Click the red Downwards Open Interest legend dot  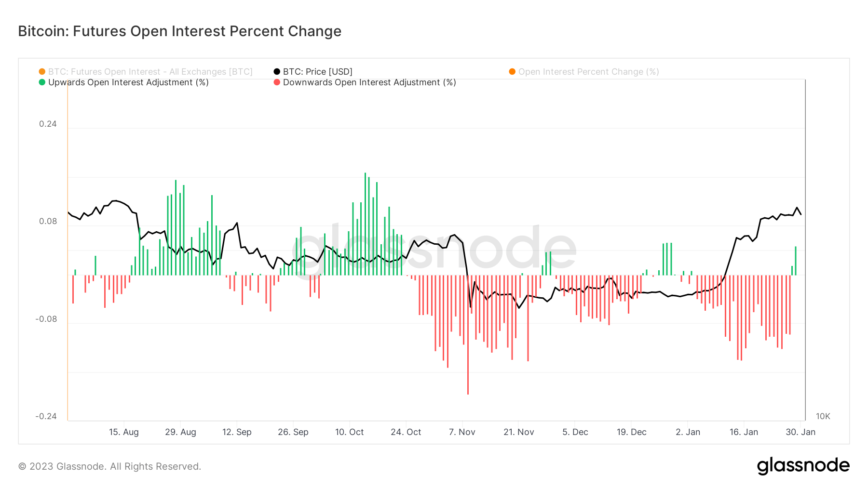(x=277, y=82)
